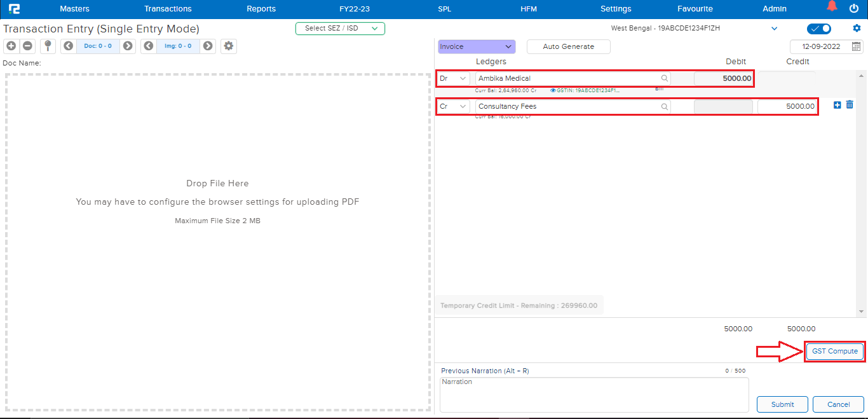
Task: Open the Reports menu
Action: point(261,9)
